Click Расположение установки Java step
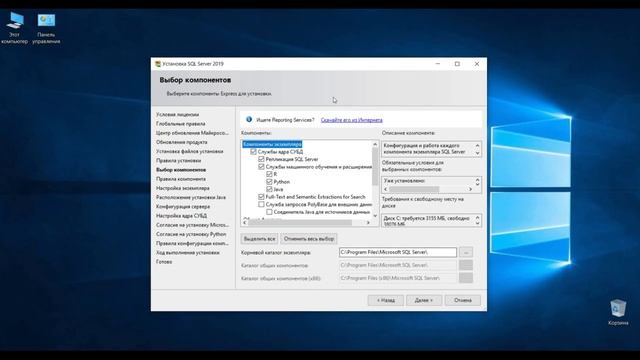This screenshot has width=640, height=360. [191, 197]
